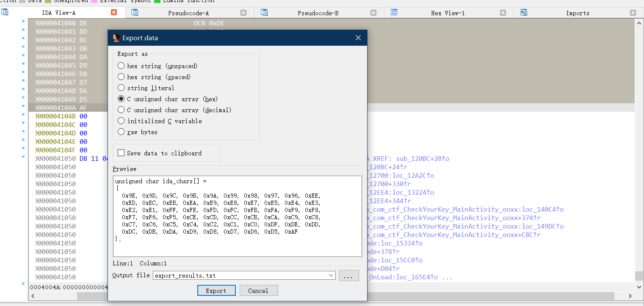Image resolution: width=644 pixels, height=306 pixels.
Task: Switch to the IDA View-A tab
Action: click(x=59, y=13)
